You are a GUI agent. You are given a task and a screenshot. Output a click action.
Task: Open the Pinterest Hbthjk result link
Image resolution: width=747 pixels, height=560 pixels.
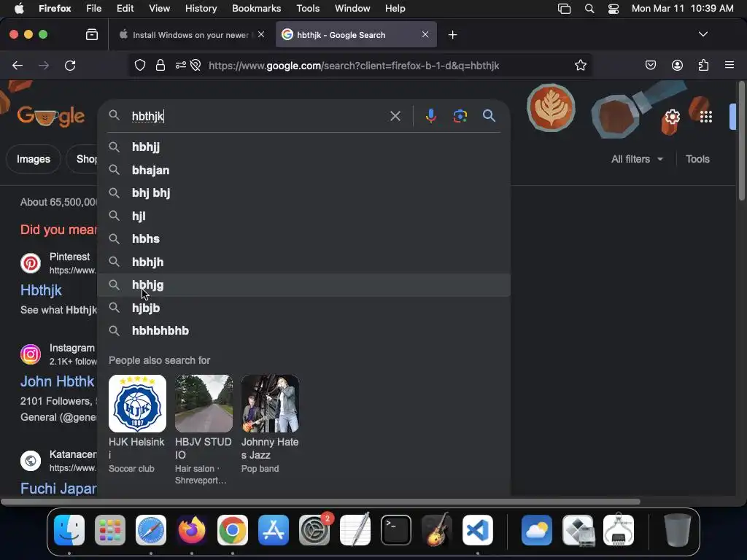point(41,290)
